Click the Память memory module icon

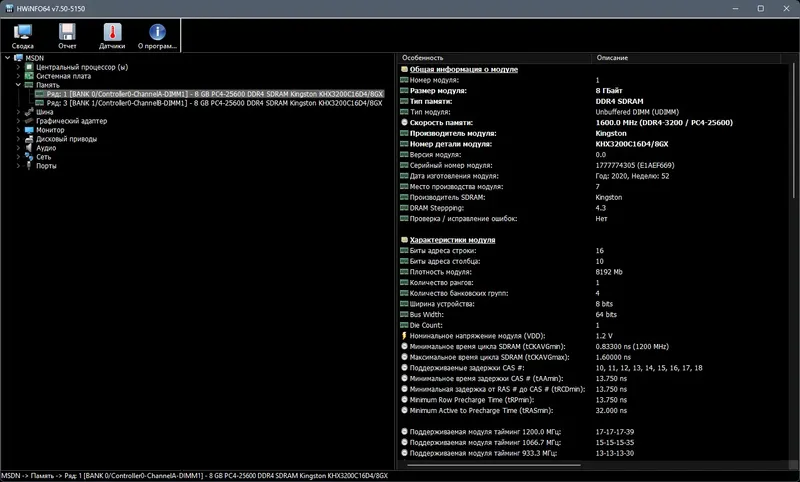29,85
